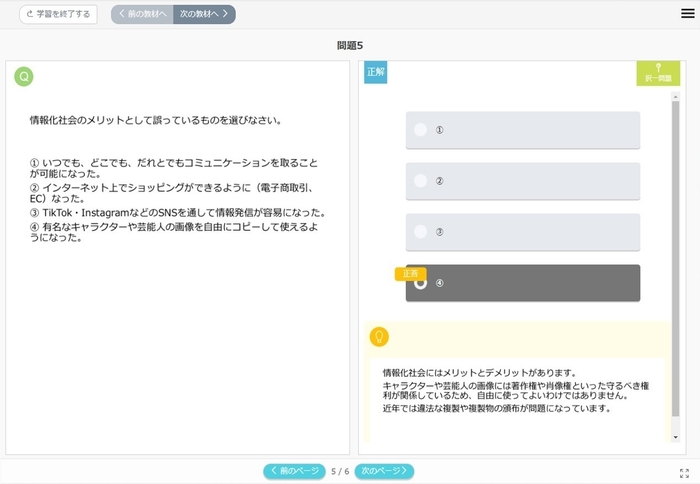Open the hamburger menu icon

point(687,13)
